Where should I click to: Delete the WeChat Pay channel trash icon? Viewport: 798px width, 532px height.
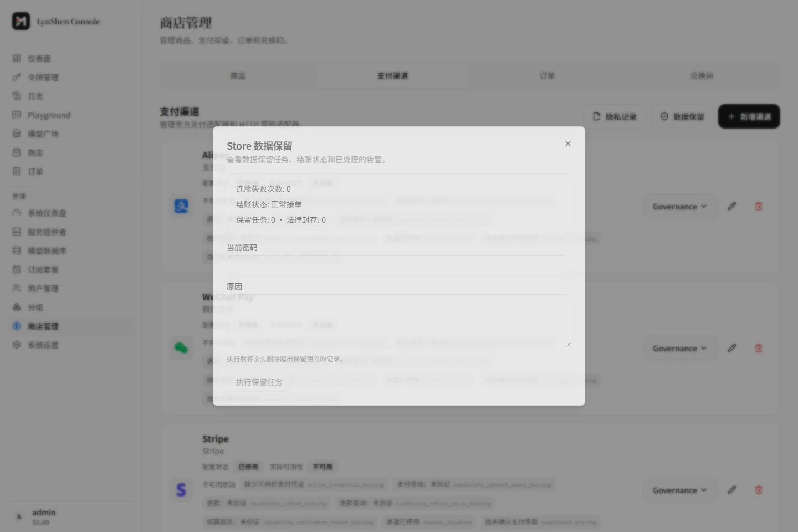click(x=759, y=348)
